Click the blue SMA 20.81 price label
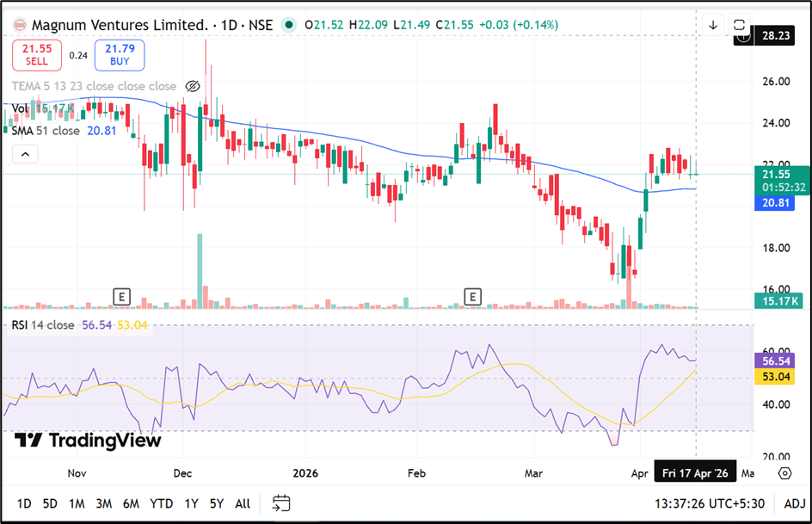The width and height of the screenshot is (812, 524). [777, 203]
